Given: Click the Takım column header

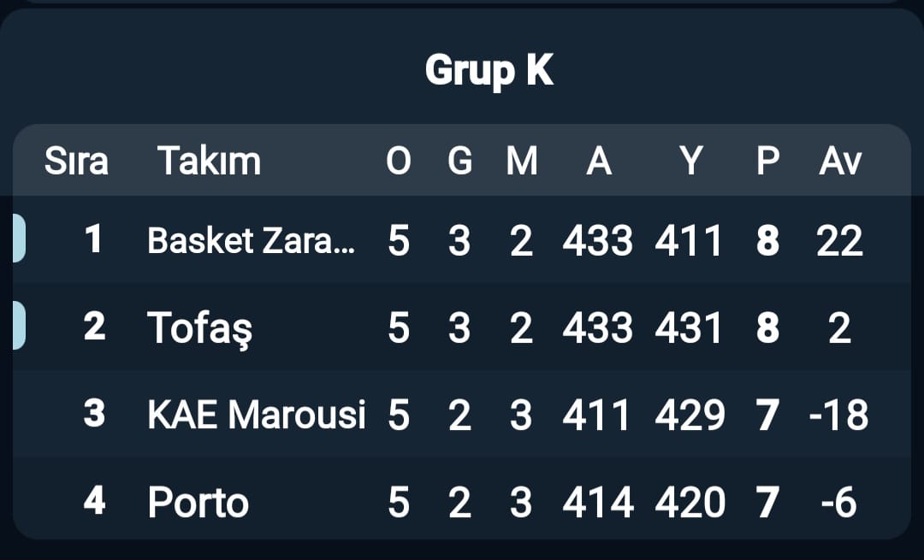Looking at the screenshot, I should tap(209, 161).
